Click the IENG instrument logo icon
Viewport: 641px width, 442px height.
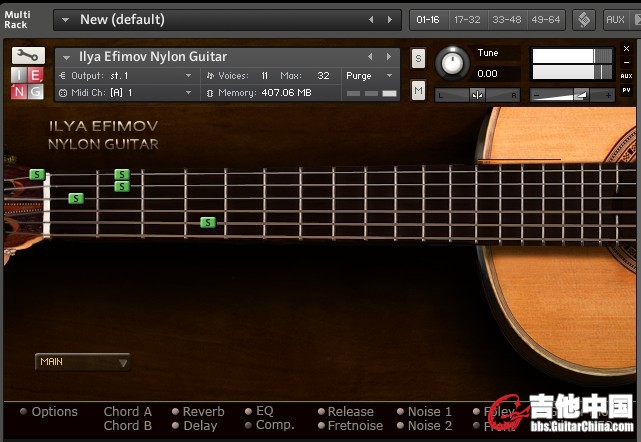click(27, 83)
